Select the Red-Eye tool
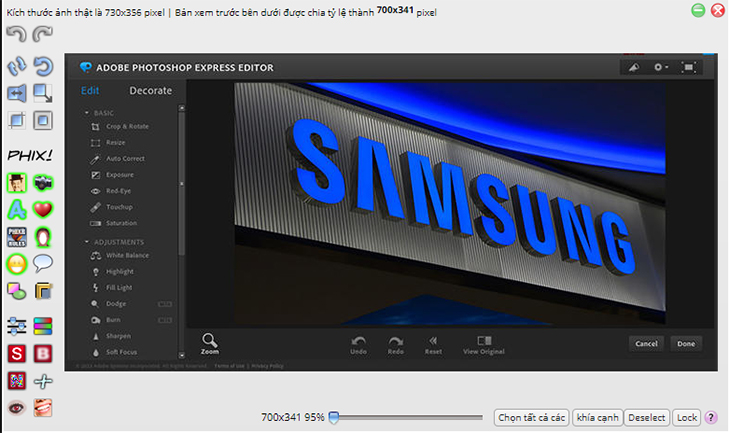 click(x=111, y=191)
